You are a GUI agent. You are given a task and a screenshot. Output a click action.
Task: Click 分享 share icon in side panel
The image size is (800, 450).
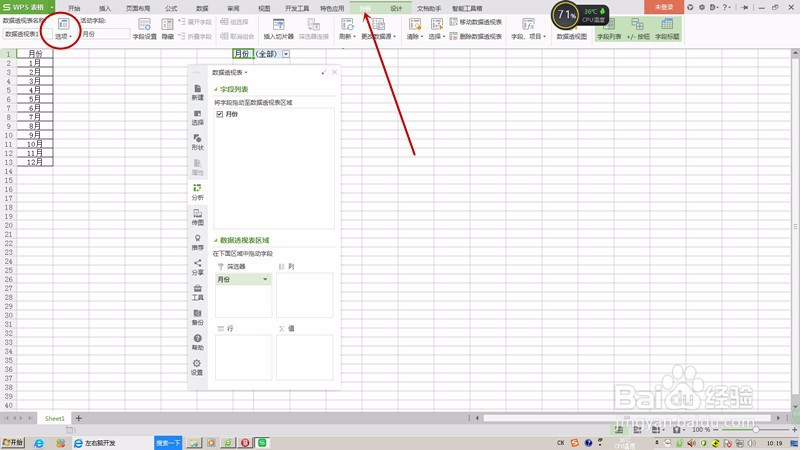coord(197,267)
